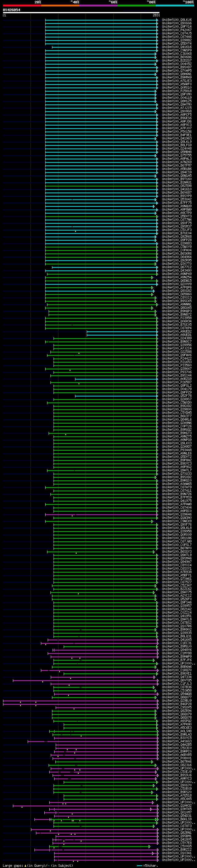The image size is (197, 868).
Task: Select hit UniRef100_P24422
Action: click(177, 358)
